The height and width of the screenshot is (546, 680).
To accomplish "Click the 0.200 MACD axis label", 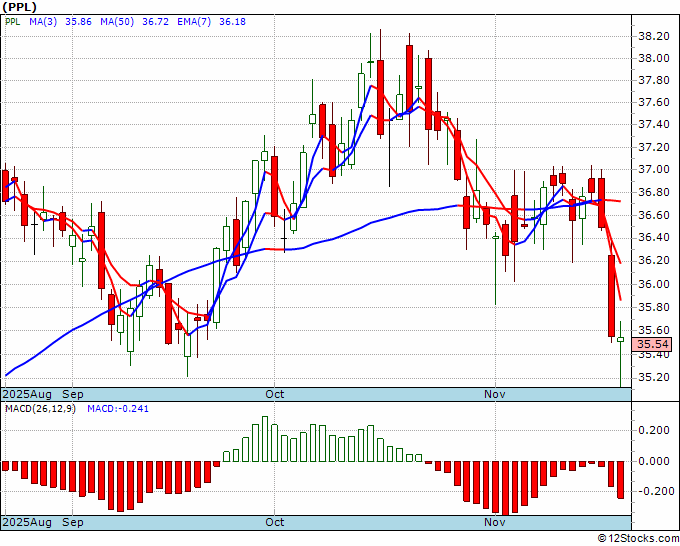I will click(x=654, y=430).
